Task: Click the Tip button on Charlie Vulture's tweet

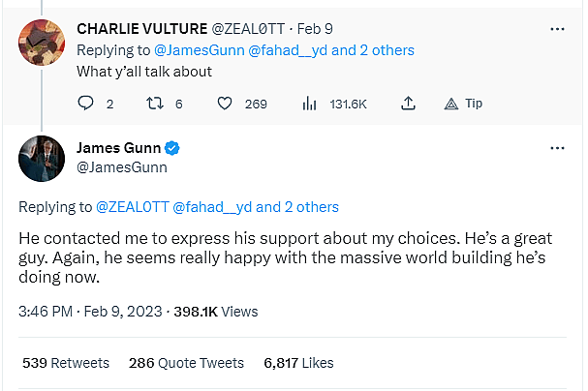Action: 462,104
